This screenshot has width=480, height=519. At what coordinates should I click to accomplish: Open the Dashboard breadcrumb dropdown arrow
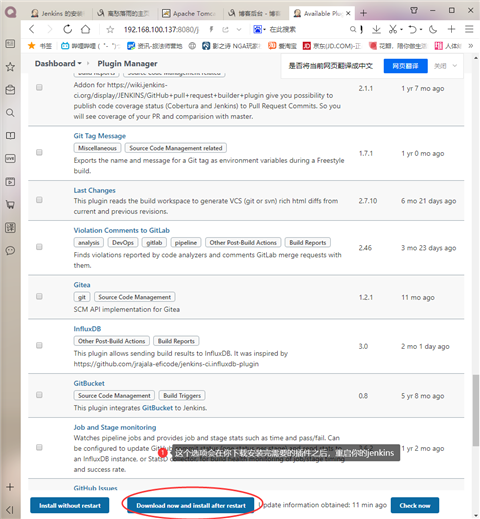coord(79,63)
